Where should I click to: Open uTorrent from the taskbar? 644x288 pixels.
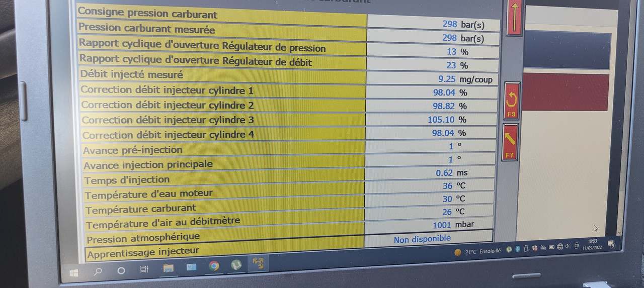236,264
